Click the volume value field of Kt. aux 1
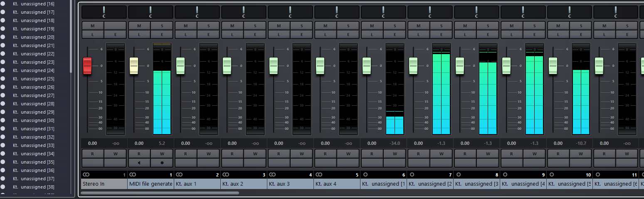This screenshot has height=199, width=644. (x=185, y=143)
